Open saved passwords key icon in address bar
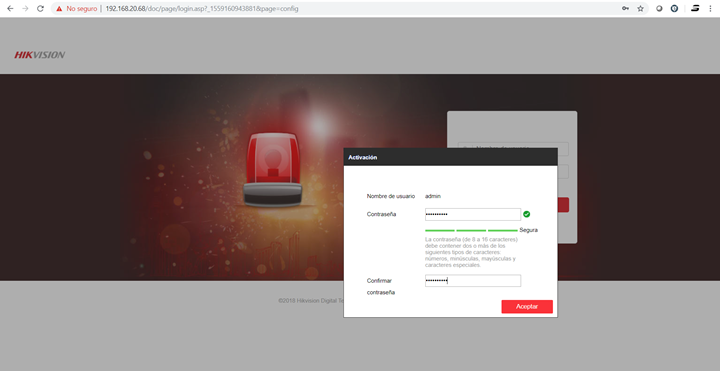This screenshot has width=720, height=371. (625, 8)
